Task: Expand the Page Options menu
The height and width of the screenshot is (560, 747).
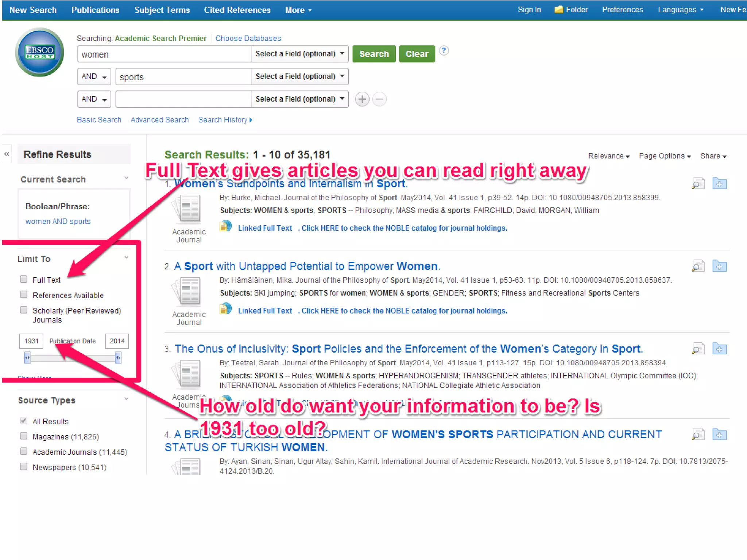Action: 665,156
